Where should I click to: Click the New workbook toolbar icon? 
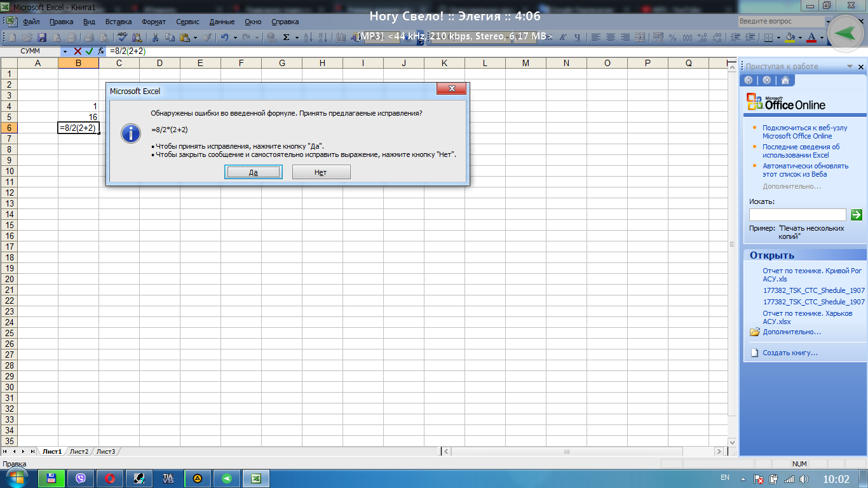[12, 37]
